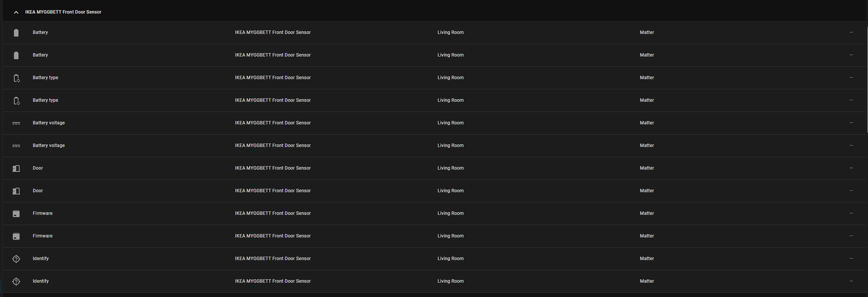The height and width of the screenshot is (297, 868).
Task: Click the DC voltage icon of the first Battery voltage row
Action: [x=16, y=123]
